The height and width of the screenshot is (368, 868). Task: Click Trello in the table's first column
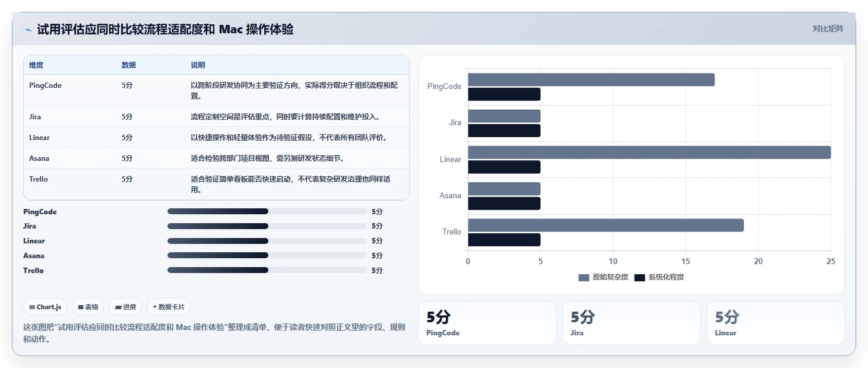pos(39,179)
